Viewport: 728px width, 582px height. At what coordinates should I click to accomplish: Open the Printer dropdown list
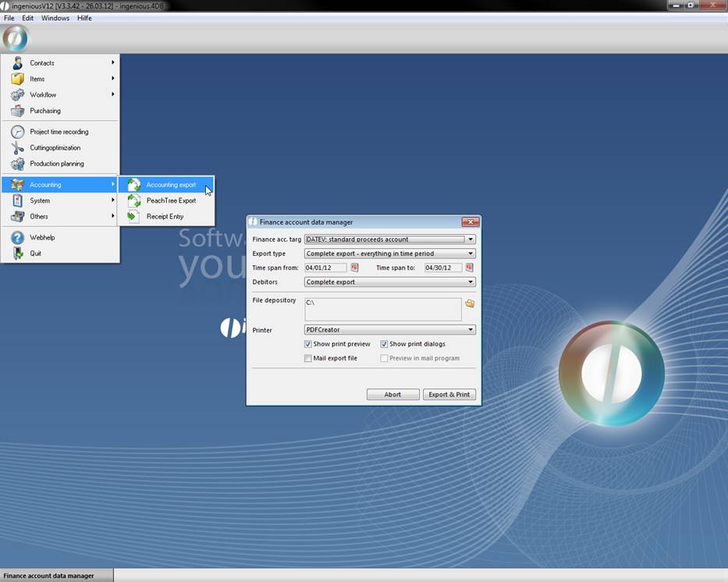click(x=471, y=330)
